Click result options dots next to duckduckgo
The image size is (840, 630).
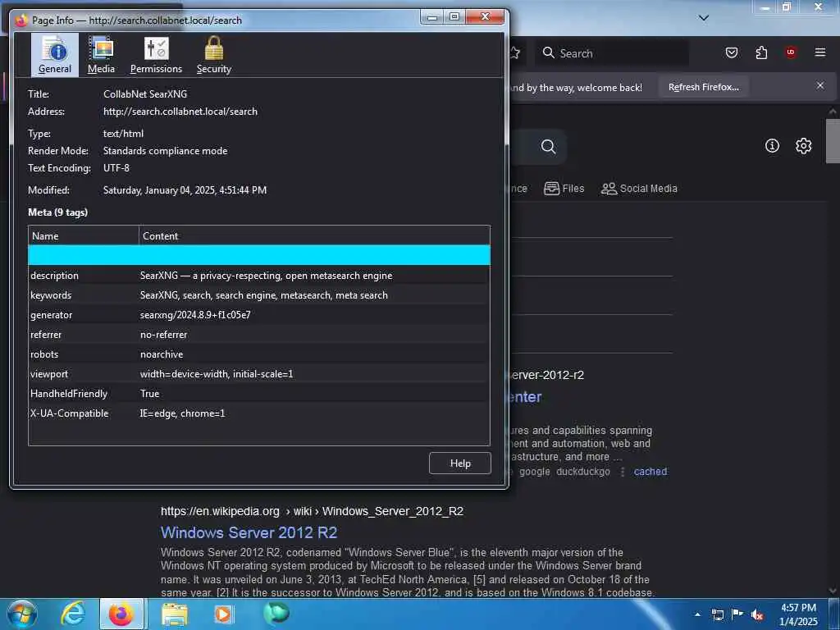click(x=622, y=472)
